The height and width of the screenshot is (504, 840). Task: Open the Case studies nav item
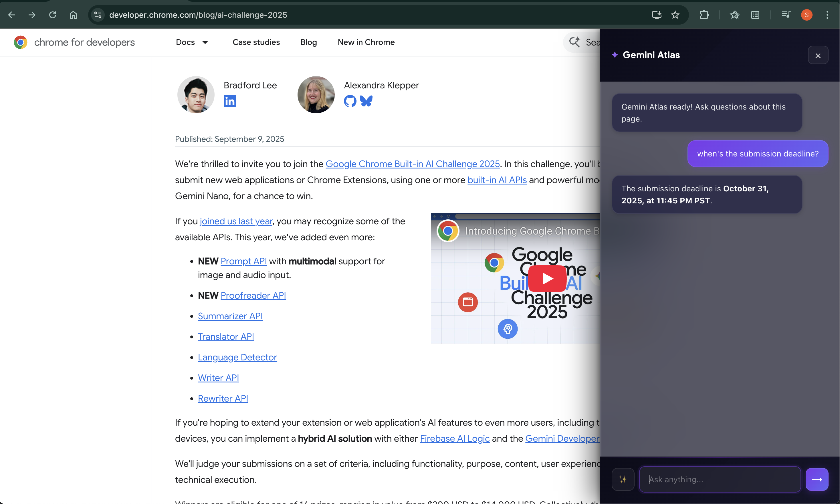(256, 42)
